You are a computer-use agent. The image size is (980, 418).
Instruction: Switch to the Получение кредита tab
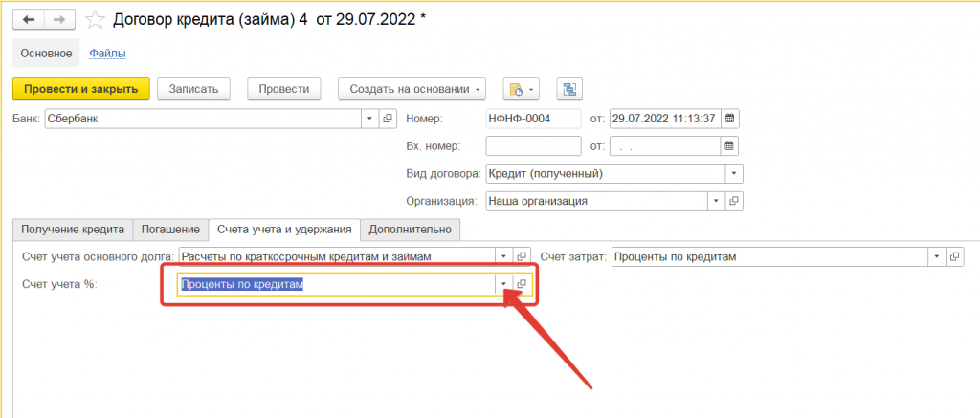coord(73,230)
